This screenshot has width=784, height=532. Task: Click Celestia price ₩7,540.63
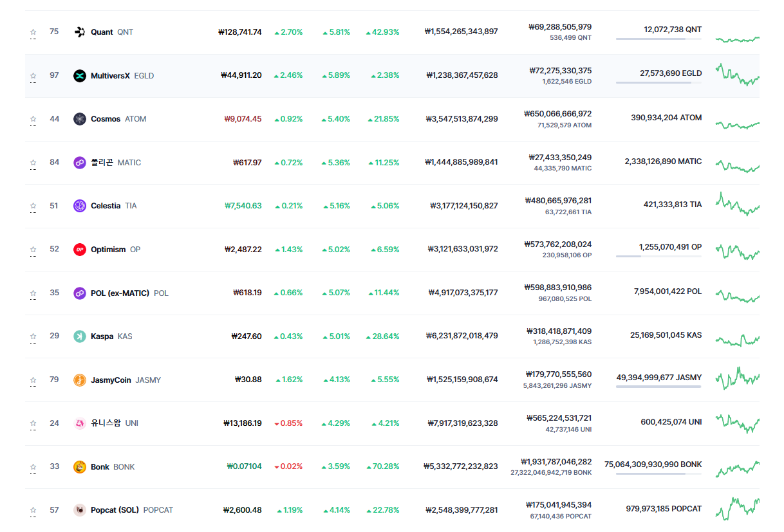coord(243,206)
